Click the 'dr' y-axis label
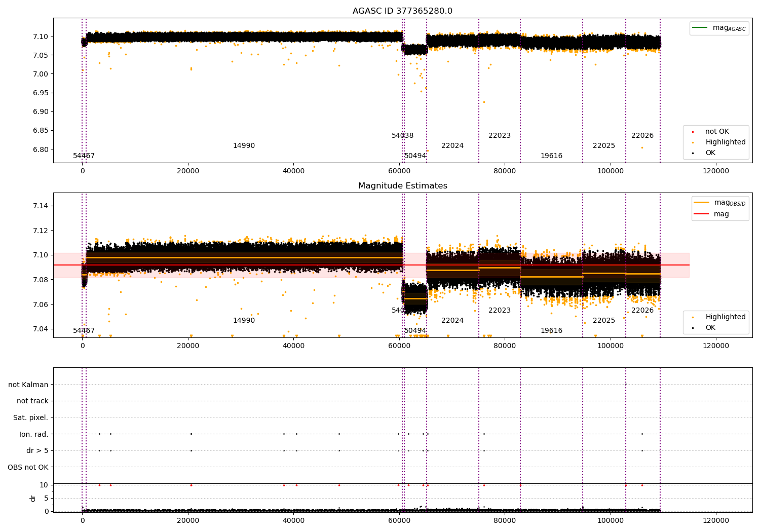 click(33, 498)
